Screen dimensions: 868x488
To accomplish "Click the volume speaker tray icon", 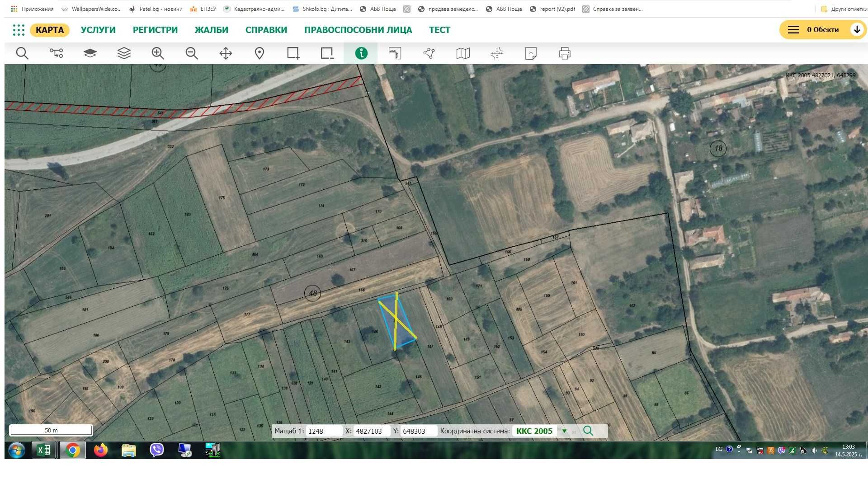I will pyautogui.click(x=814, y=450).
